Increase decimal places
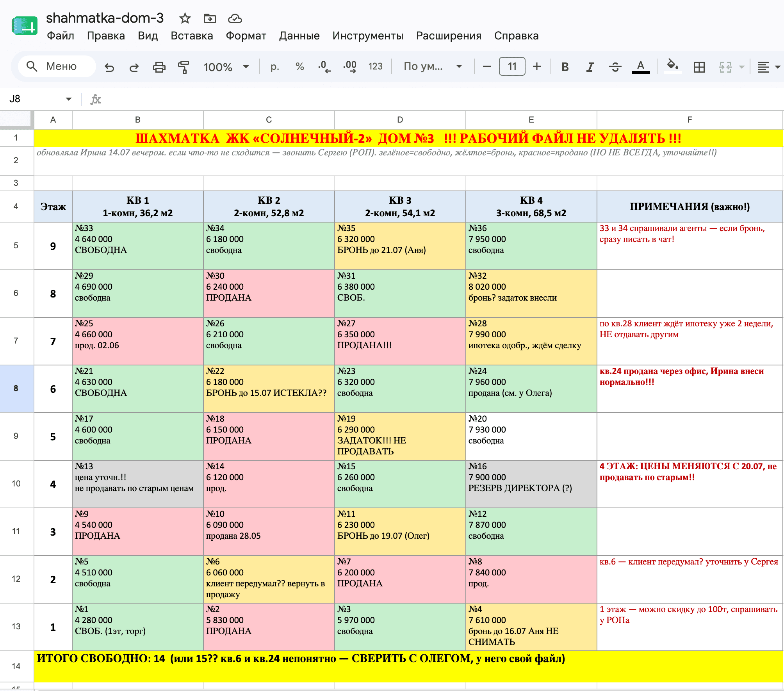Image resolution: width=784 pixels, height=691 pixels. (x=350, y=67)
